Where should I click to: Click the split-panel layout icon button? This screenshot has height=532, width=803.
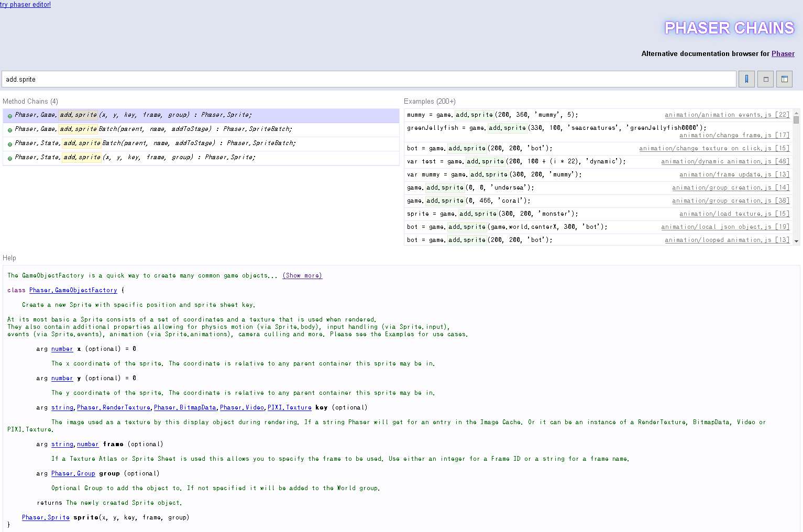pyautogui.click(x=784, y=79)
